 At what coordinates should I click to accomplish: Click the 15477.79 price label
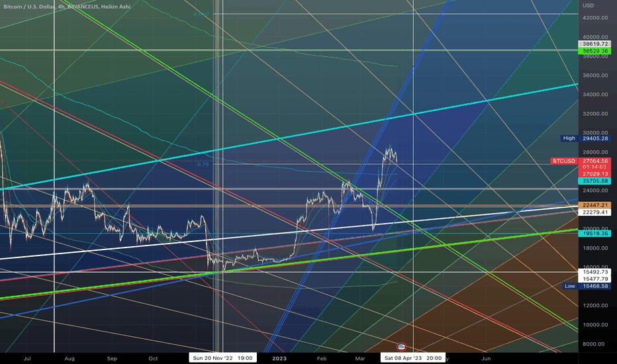pyautogui.click(x=594, y=279)
